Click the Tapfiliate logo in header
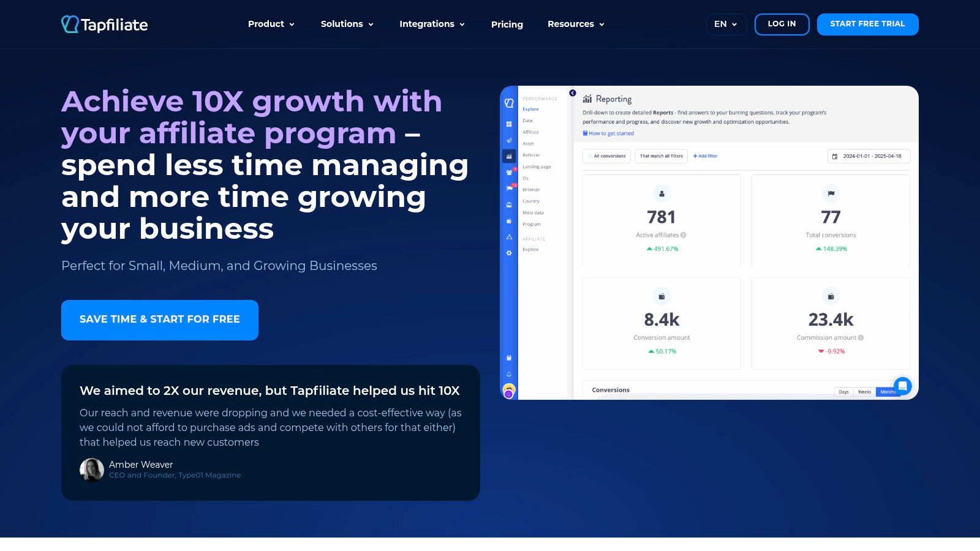 pos(105,24)
